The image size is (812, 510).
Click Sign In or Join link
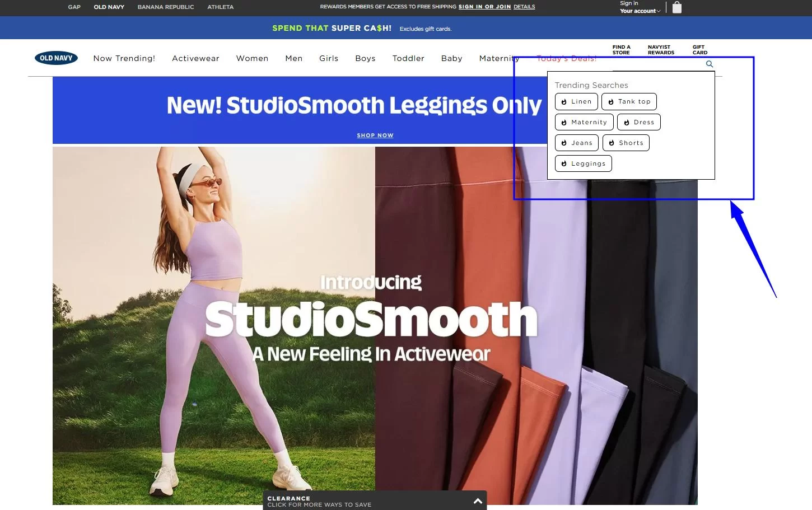point(484,7)
